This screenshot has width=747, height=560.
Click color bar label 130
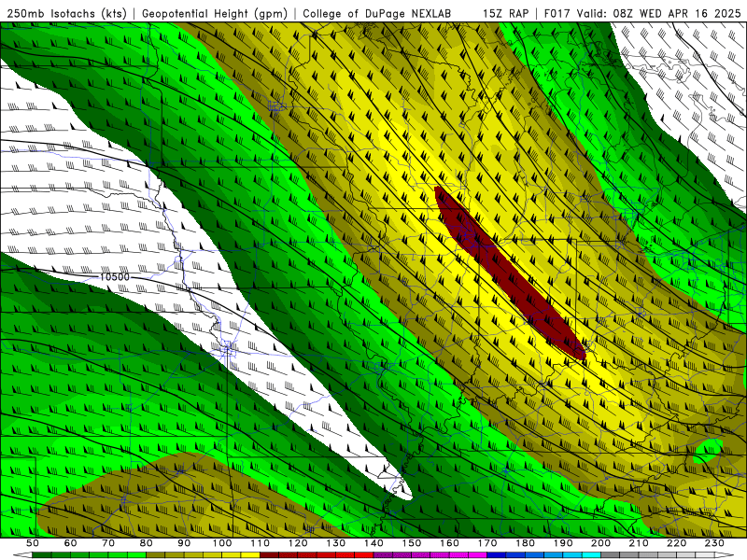point(336,543)
